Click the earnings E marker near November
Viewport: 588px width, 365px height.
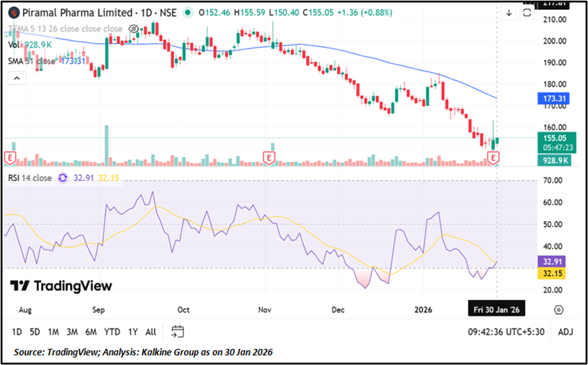(269, 158)
